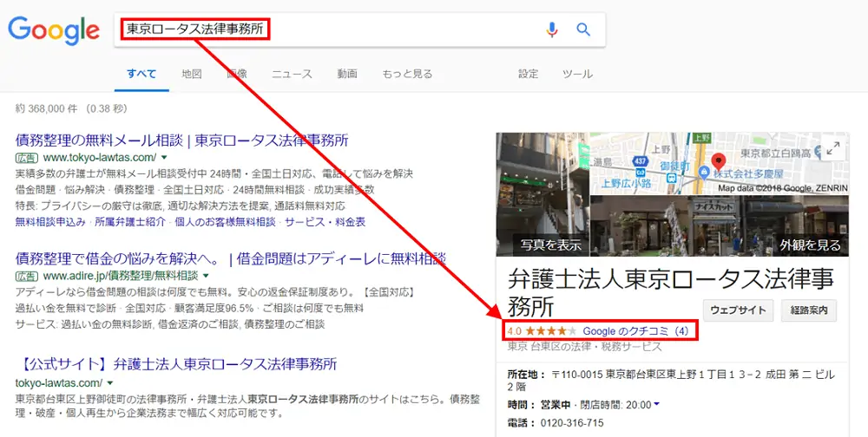Click the 広告 ad badge by adire.jp
This screenshot has height=437, width=868.
27,276
